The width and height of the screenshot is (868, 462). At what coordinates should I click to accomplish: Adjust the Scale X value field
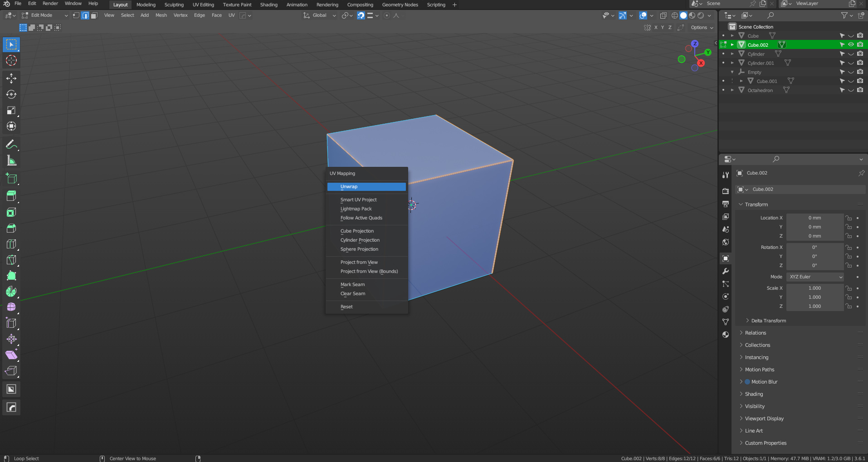[814, 288]
